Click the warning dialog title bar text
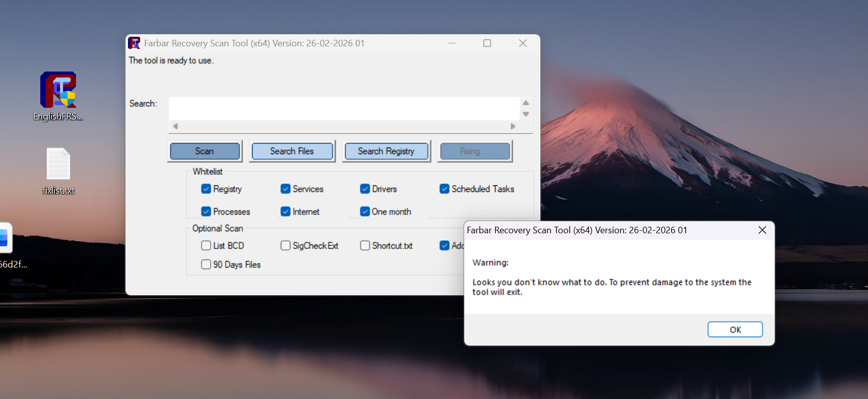Screen dimensions: 868x399 (x=577, y=230)
